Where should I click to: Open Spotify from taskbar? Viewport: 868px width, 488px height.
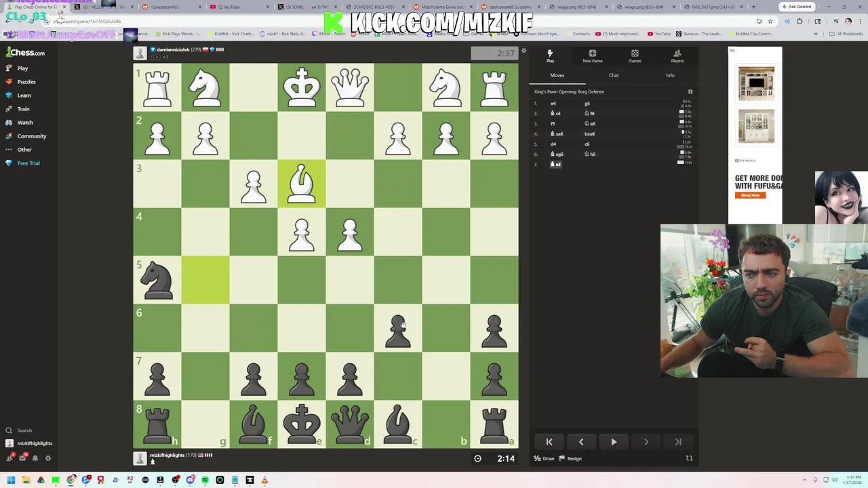[205, 481]
